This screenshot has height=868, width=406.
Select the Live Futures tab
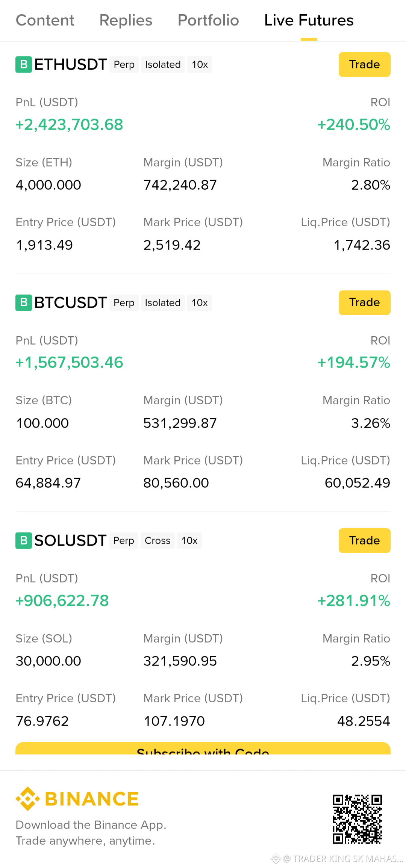coord(309,20)
